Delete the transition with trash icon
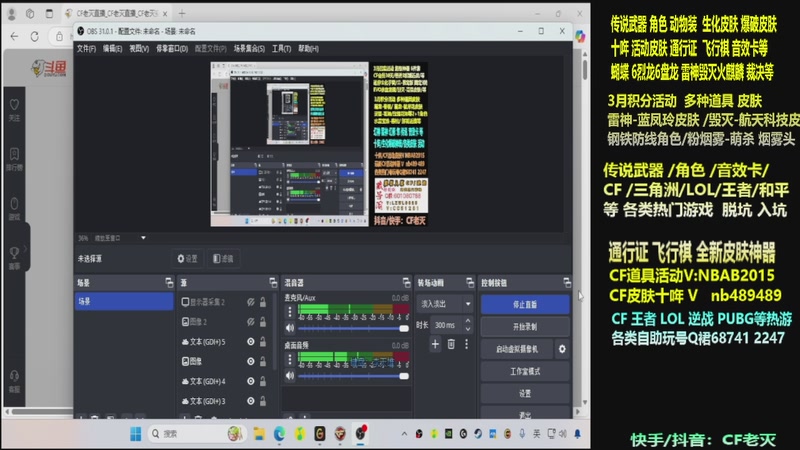This screenshot has height=450, width=800. [451, 344]
